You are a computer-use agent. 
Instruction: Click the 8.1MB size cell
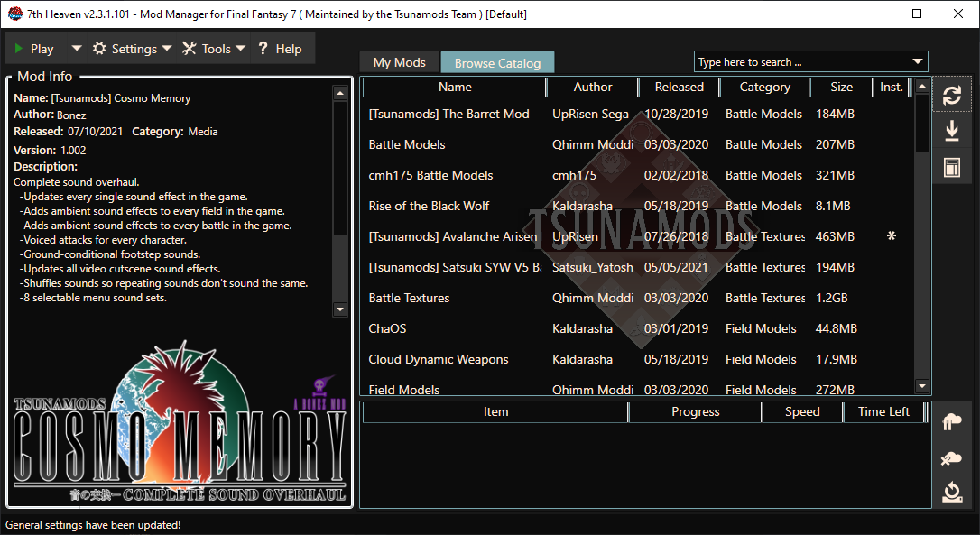[833, 206]
